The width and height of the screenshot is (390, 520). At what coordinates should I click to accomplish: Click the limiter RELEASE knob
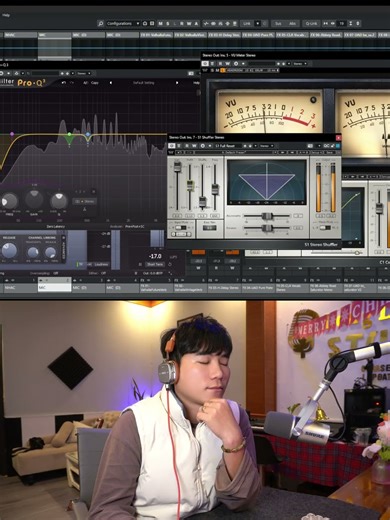click(x=9, y=250)
